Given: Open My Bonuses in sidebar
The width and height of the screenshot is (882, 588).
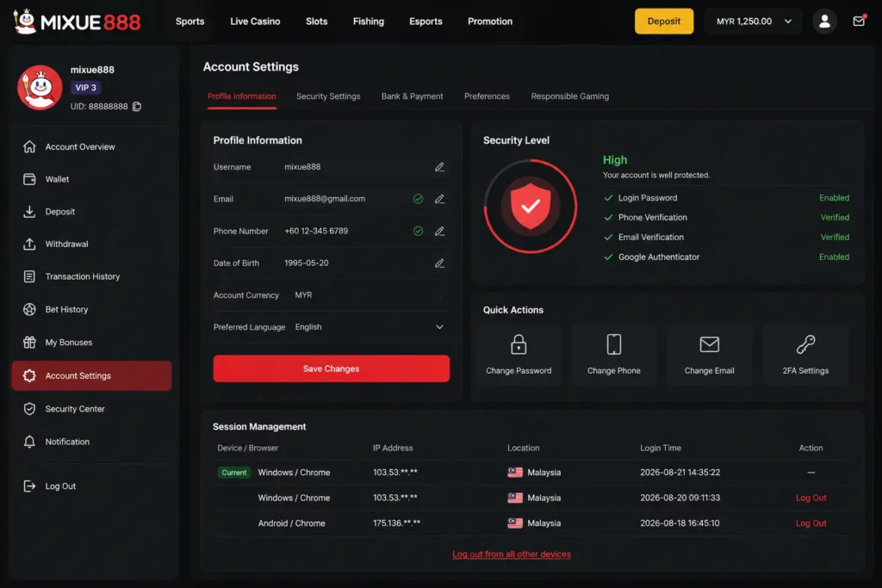Looking at the screenshot, I should [x=91, y=343].
